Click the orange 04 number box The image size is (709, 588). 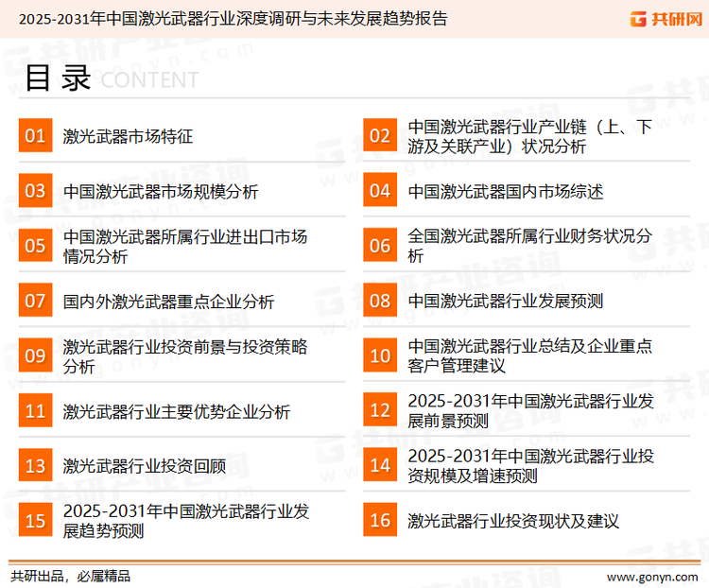point(380,190)
